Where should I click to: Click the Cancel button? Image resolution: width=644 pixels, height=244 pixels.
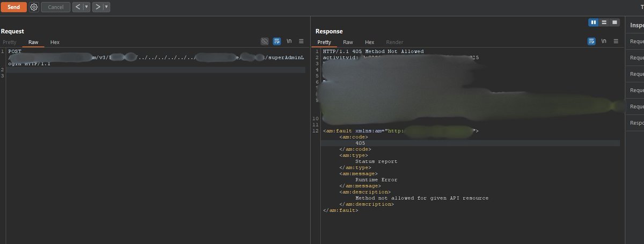[x=55, y=7]
